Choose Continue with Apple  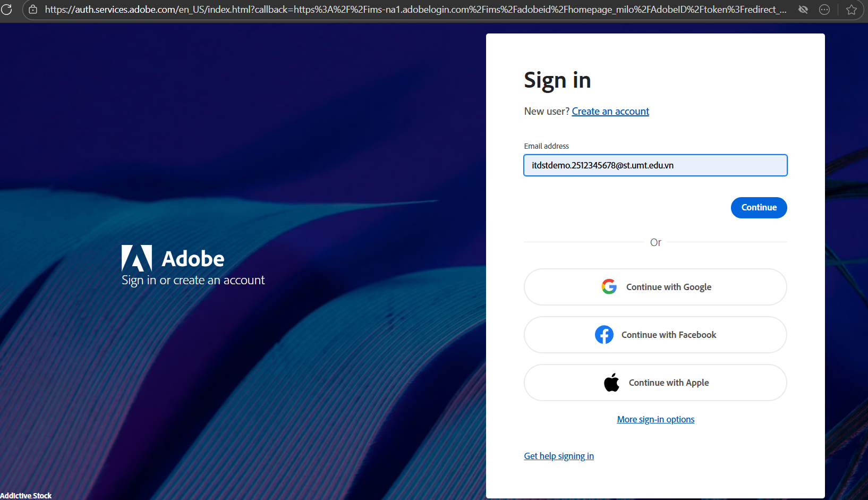click(668, 383)
